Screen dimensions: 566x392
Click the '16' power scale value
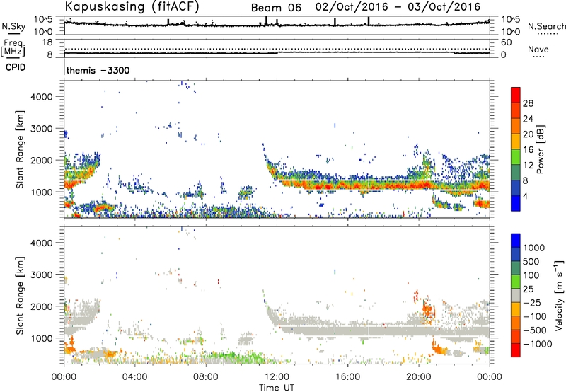pyautogui.click(x=528, y=150)
